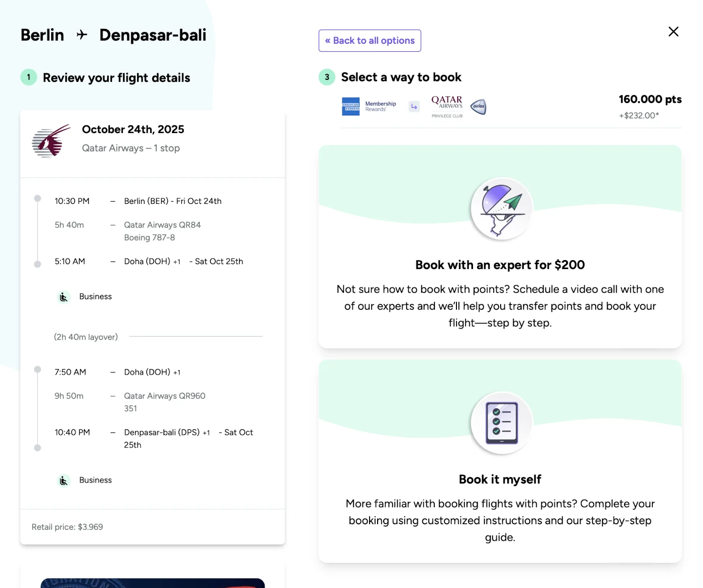Choose the Book it myself option
703x588 pixels.
pos(500,479)
